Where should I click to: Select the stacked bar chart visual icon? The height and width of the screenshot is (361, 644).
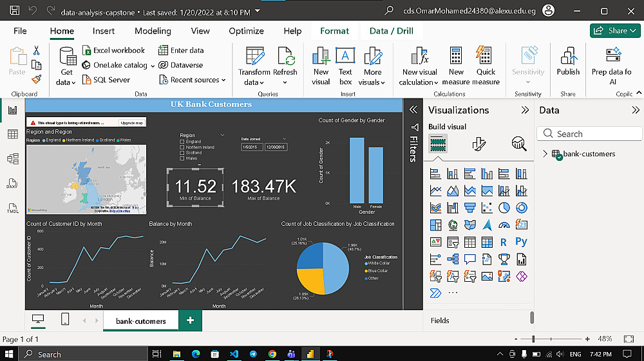(435, 174)
